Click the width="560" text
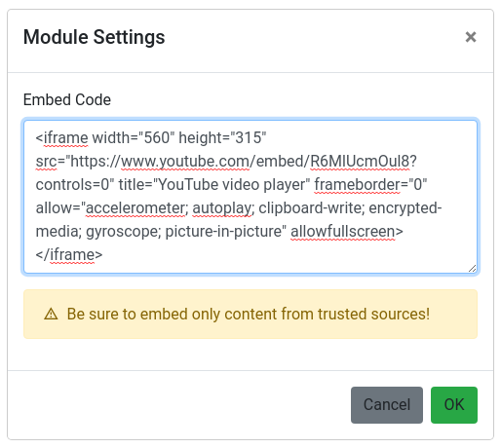This screenshot has width=501, height=448. pyautogui.click(x=134, y=138)
